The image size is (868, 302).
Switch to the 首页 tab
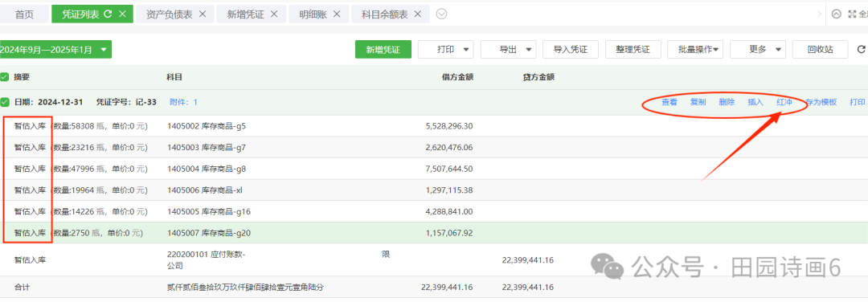coord(24,14)
